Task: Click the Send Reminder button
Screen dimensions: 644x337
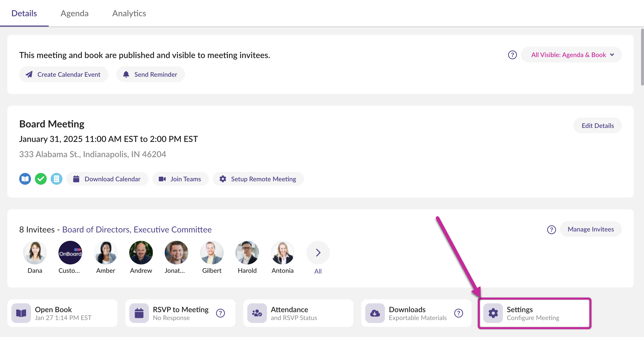Action: tap(150, 74)
